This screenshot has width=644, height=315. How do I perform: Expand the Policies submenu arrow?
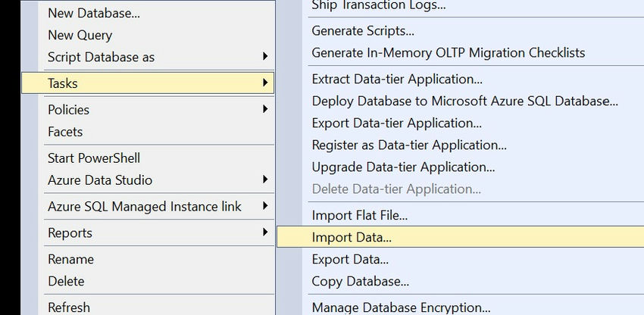(265, 110)
